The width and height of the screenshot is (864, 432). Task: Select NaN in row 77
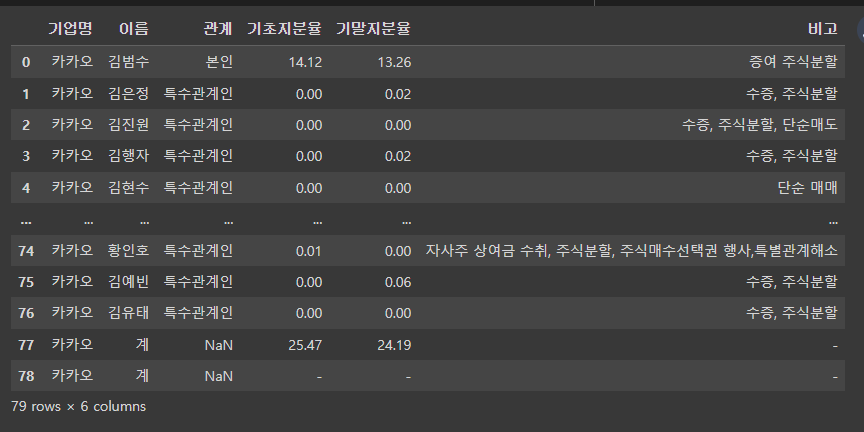click(219, 345)
